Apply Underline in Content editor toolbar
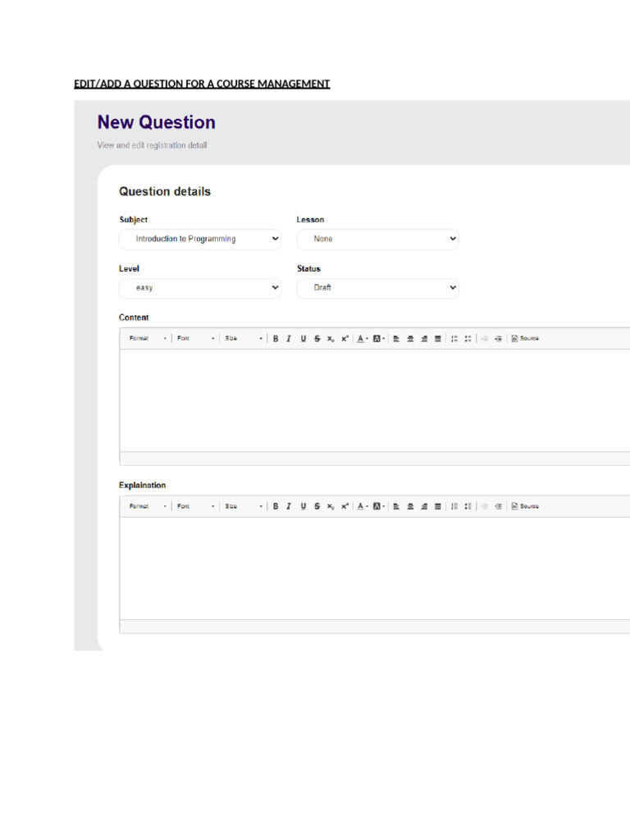The image size is (630, 840). point(304,339)
